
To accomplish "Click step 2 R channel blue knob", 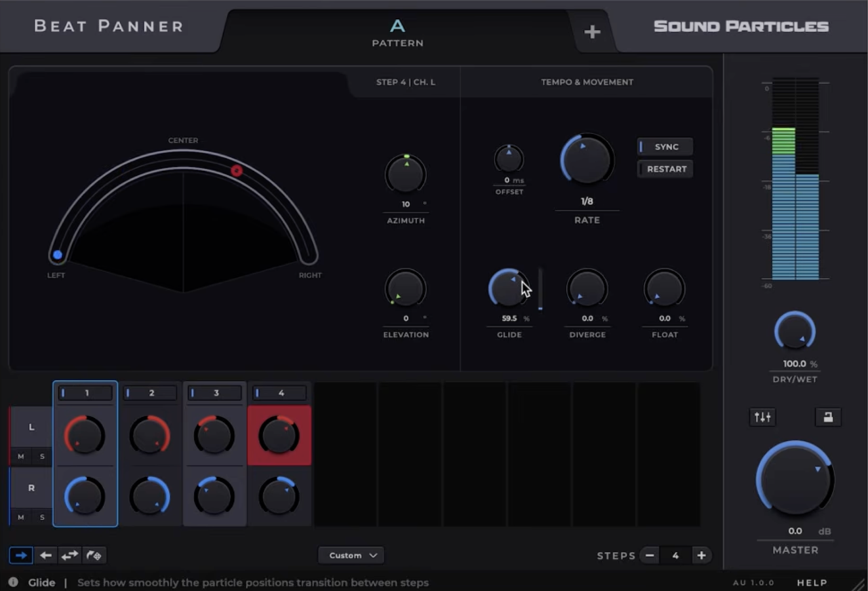I will click(x=150, y=496).
